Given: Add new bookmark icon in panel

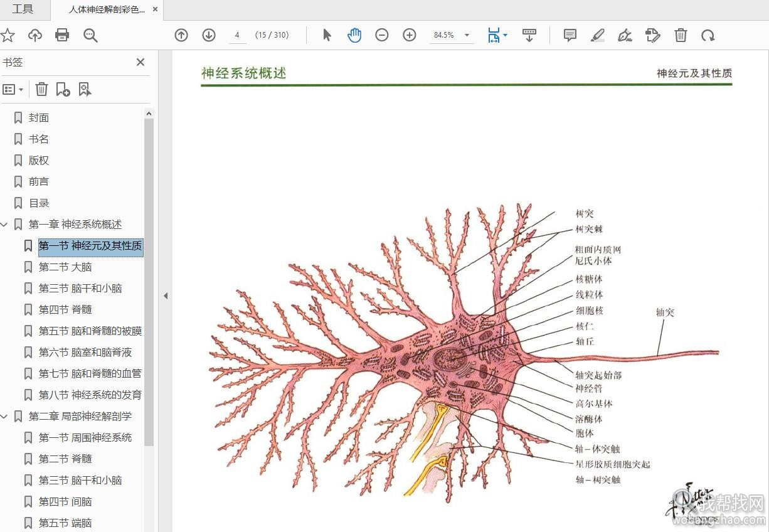Looking at the screenshot, I should 63,89.
